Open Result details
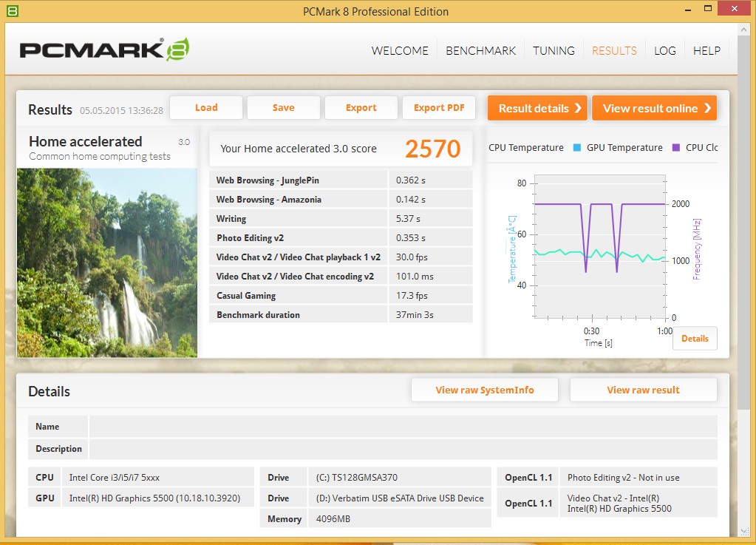The width and height of the screenshot is (756, 545). [537, 108]
